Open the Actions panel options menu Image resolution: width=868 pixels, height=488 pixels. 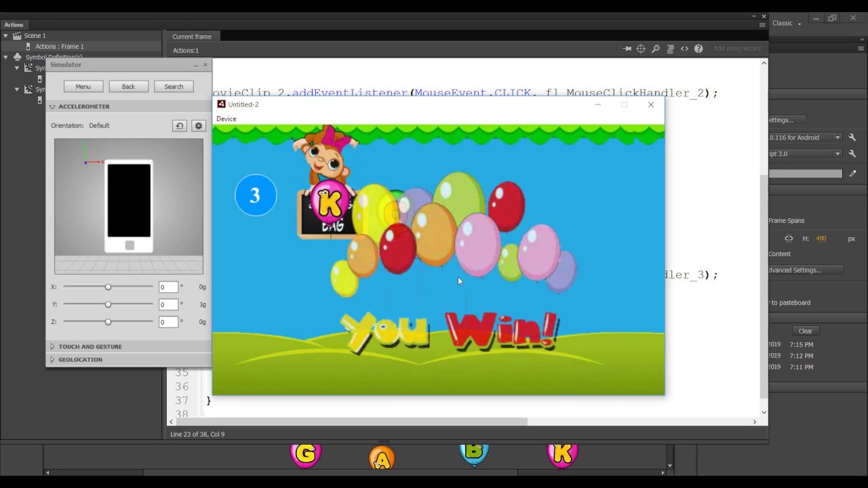coord(762,24)
